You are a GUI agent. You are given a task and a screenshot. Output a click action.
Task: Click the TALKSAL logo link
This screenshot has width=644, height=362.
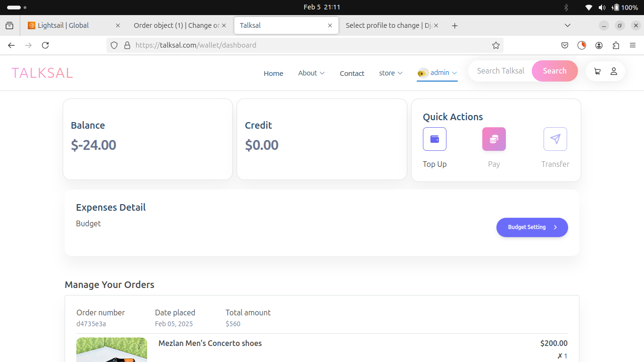42,73
